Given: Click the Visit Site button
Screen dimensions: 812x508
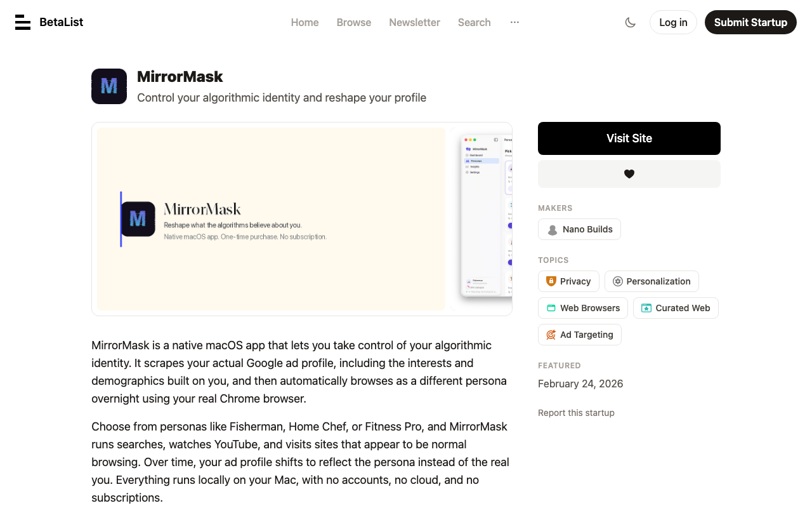Looking at the screenshot, I should [629, 138].
